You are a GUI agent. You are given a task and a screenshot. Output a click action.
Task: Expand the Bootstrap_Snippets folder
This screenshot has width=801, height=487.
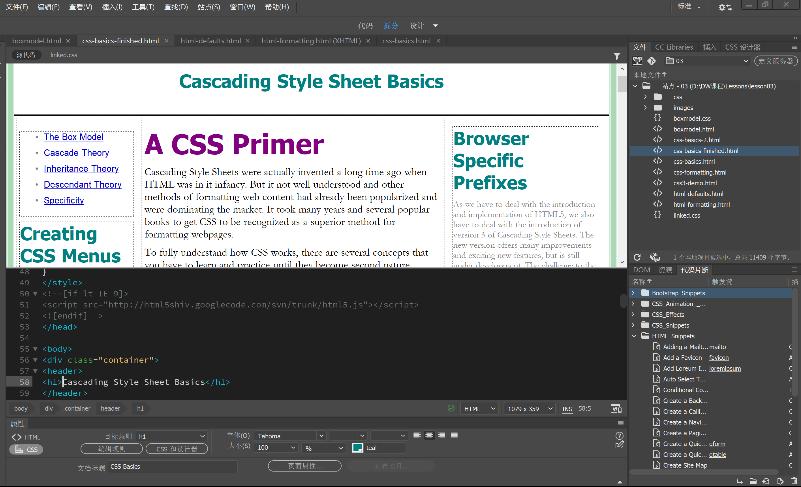point(633,293)
